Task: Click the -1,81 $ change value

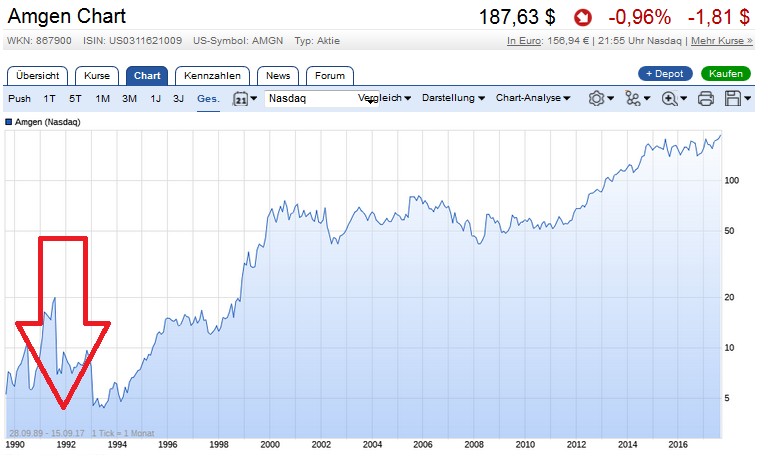Action: coord(719,17)
